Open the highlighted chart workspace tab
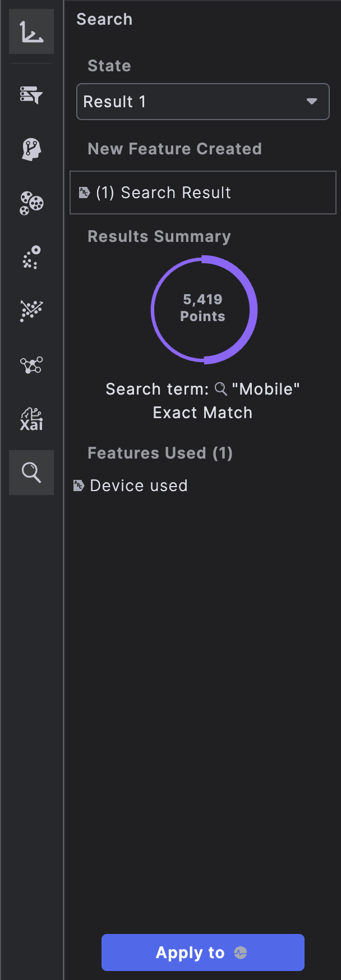 coord(31,32)
